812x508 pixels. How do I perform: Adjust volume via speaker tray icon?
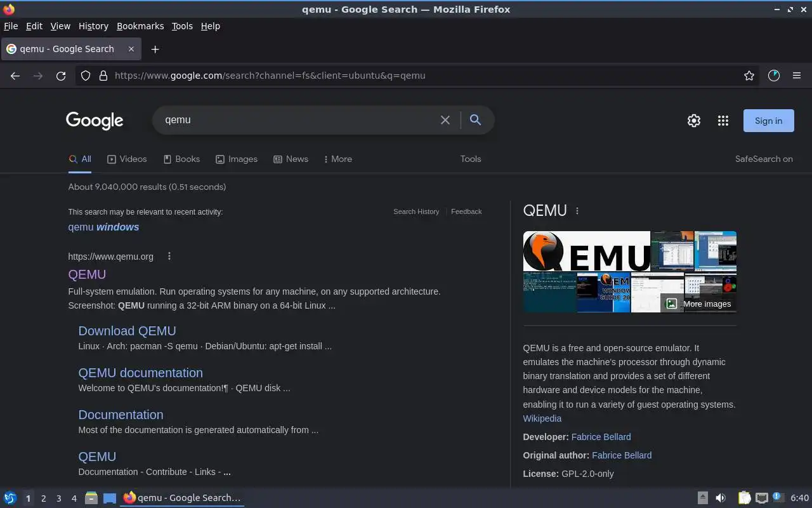pyautogui.click(x=721, y=498)
